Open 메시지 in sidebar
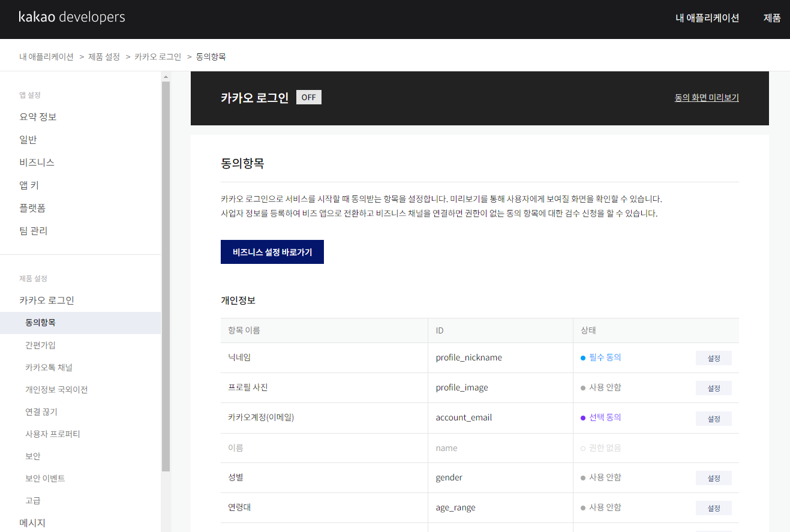This screenshot has width=790, height=532. click(32, 523)
